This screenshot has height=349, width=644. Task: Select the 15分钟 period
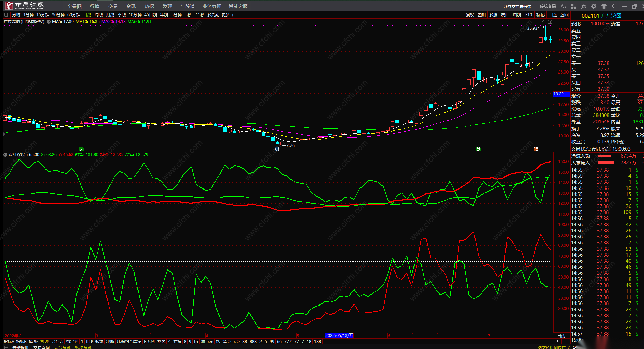coord(43,15)
